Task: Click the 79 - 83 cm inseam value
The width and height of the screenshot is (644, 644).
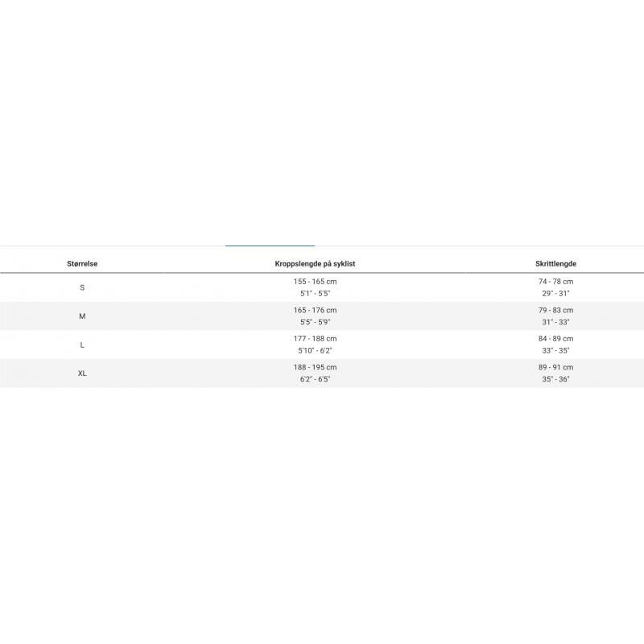Action: point(555,311)
